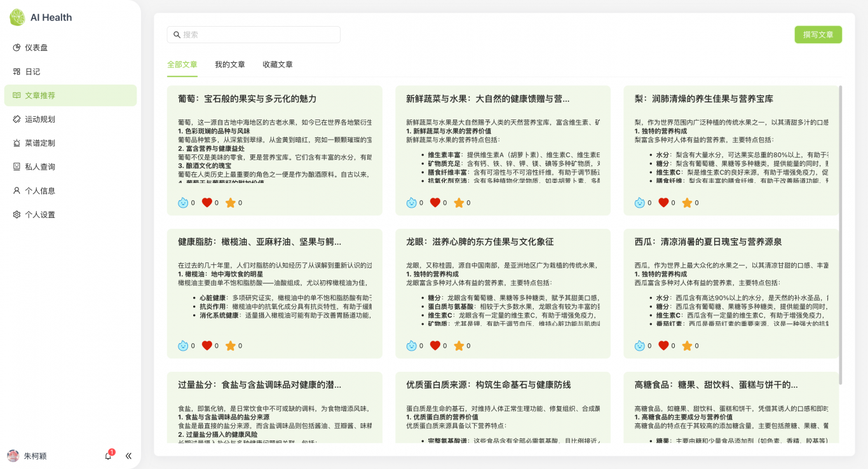This screenshot has width=868, height=469.
Task: Open the 仪表盘 dashboard sidebar item
Action: coord(70,48)
